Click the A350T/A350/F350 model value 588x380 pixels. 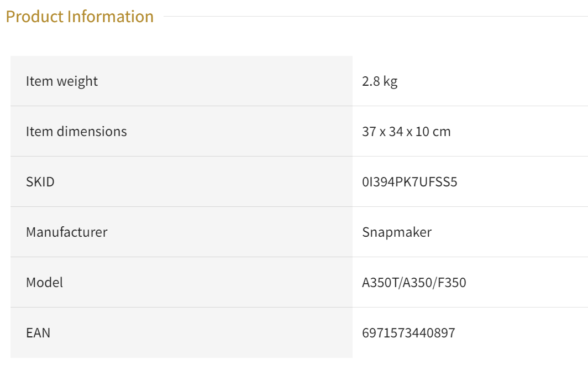pos(414,282)
